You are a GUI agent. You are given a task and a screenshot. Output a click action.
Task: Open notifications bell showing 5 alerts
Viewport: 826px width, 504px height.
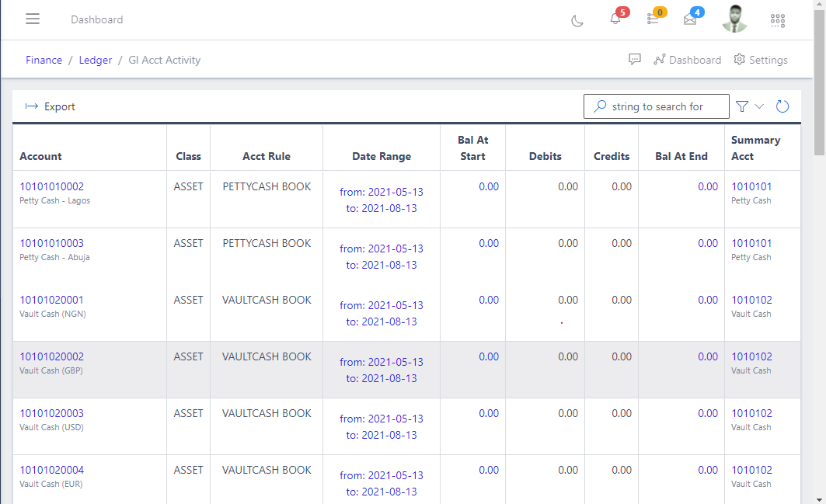[x=614, y=21]
